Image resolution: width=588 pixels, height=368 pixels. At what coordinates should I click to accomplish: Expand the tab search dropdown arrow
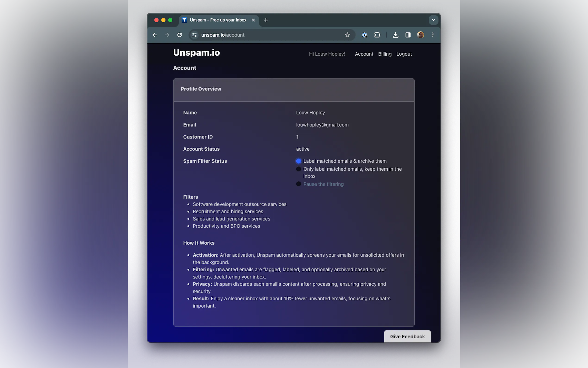click(x=433, y=20)
